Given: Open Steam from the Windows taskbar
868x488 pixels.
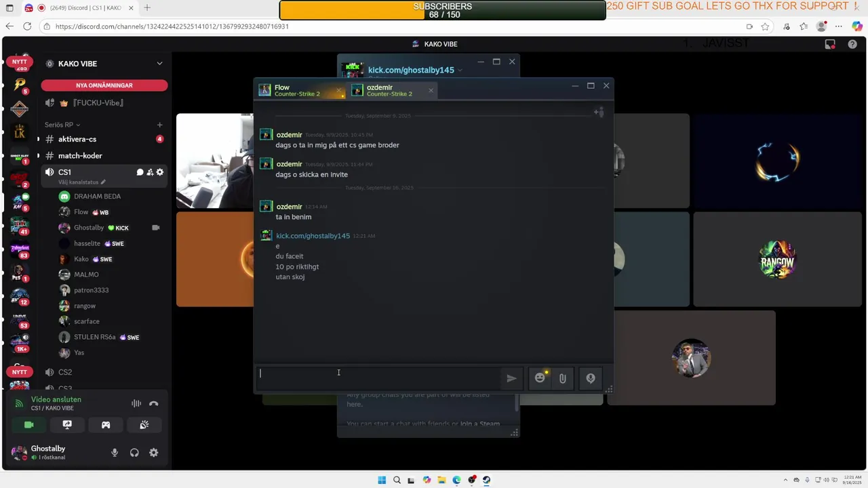Looking at the screenshot, I should 486,480.
